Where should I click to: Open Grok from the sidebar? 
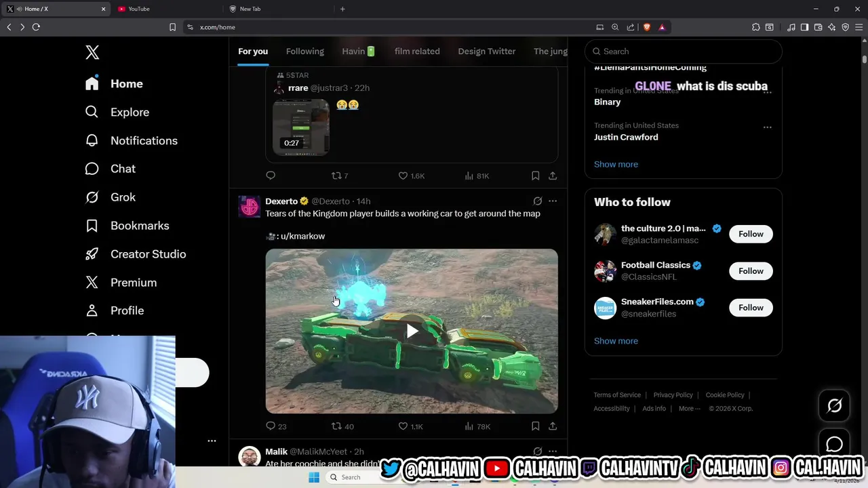[x=110, y=197]
